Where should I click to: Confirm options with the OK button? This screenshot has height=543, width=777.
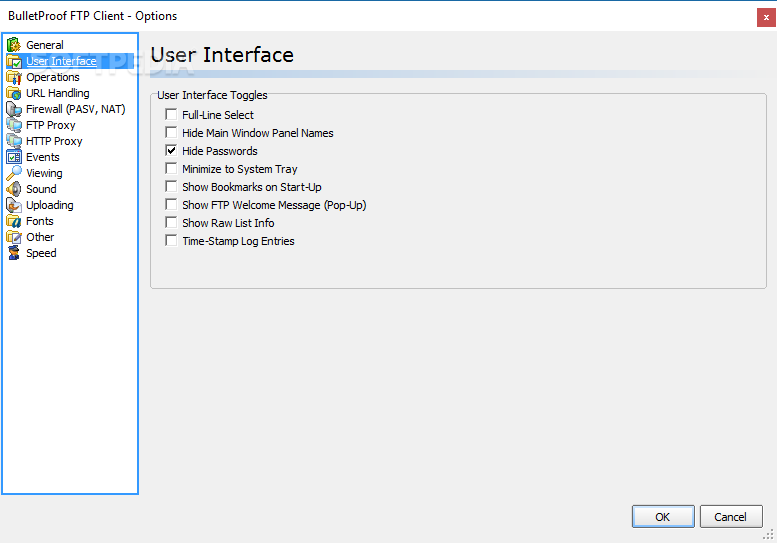(663, 517)
